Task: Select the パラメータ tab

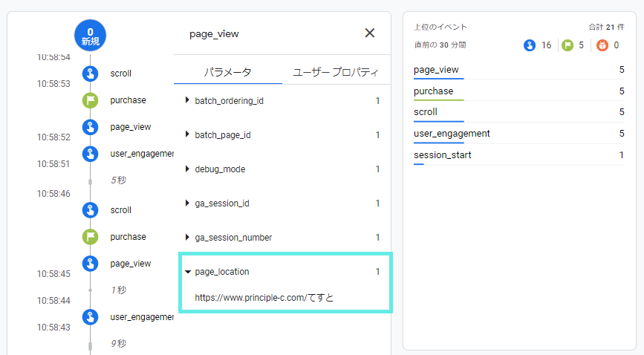Action: [x=227, y=72]
